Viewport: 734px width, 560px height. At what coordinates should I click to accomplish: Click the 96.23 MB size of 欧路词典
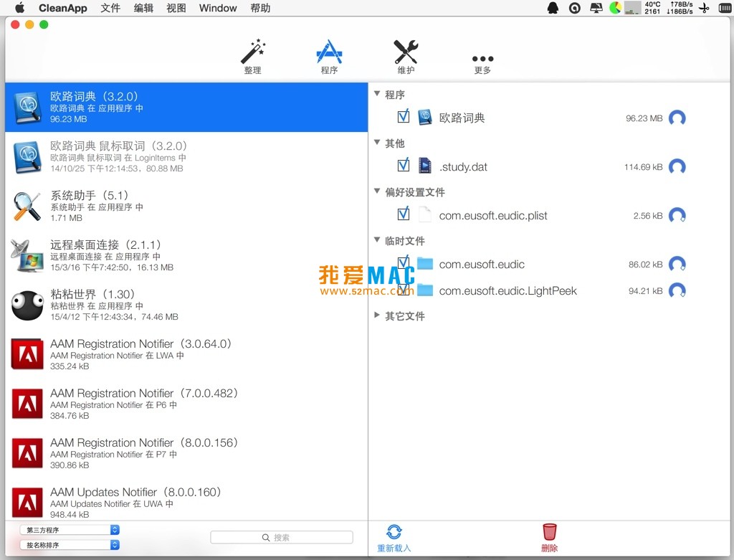click(x=644, y=118)
